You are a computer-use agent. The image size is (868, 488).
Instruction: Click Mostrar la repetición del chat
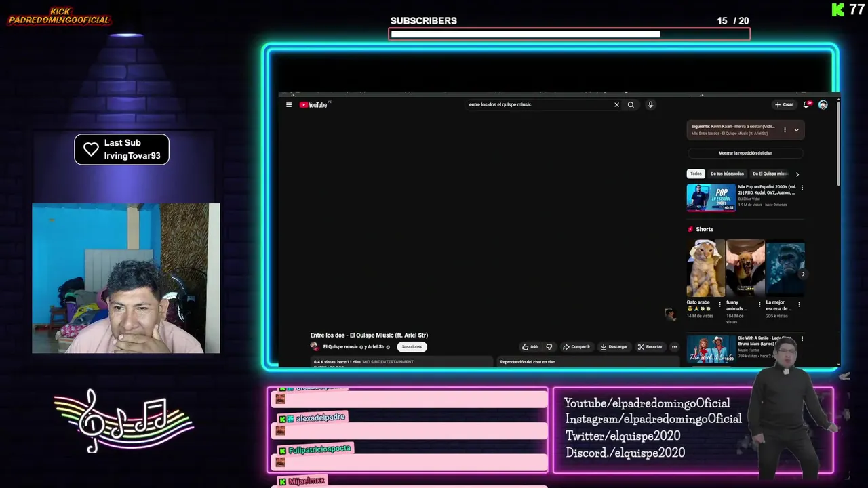pos(745,153)
